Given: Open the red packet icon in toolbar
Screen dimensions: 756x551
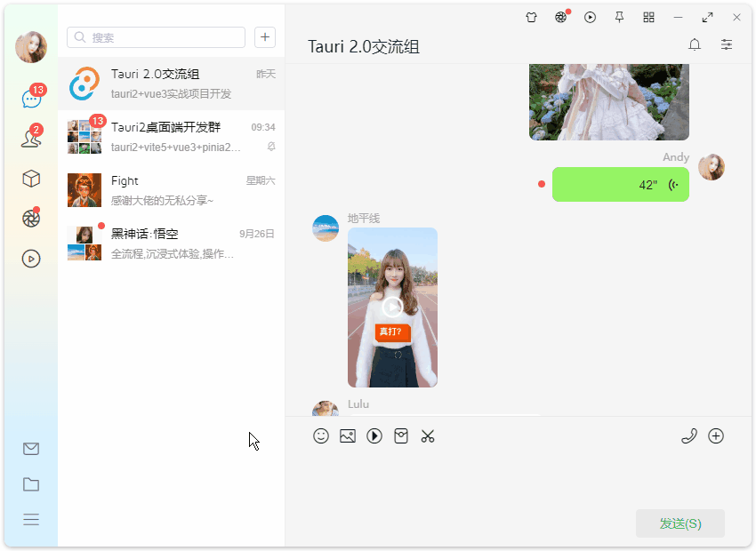Looking at the screenshot, I should point(401,436).
